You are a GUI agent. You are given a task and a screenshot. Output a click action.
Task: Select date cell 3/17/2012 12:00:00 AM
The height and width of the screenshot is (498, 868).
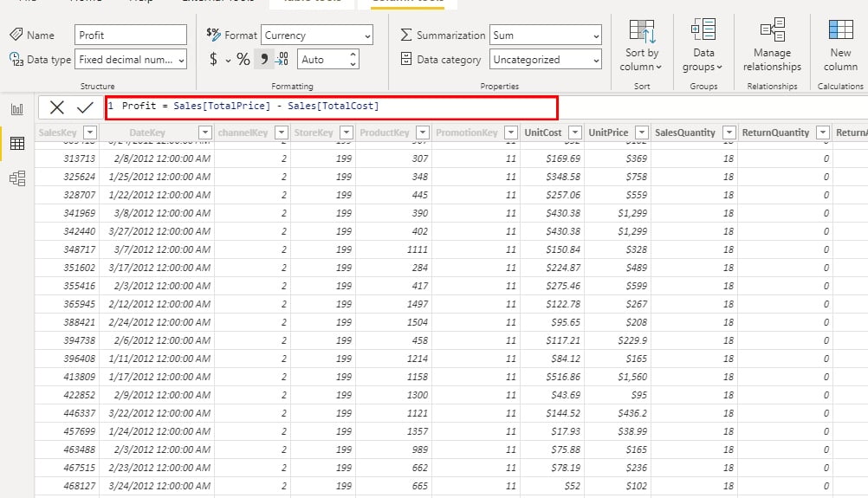coord(157,268)
